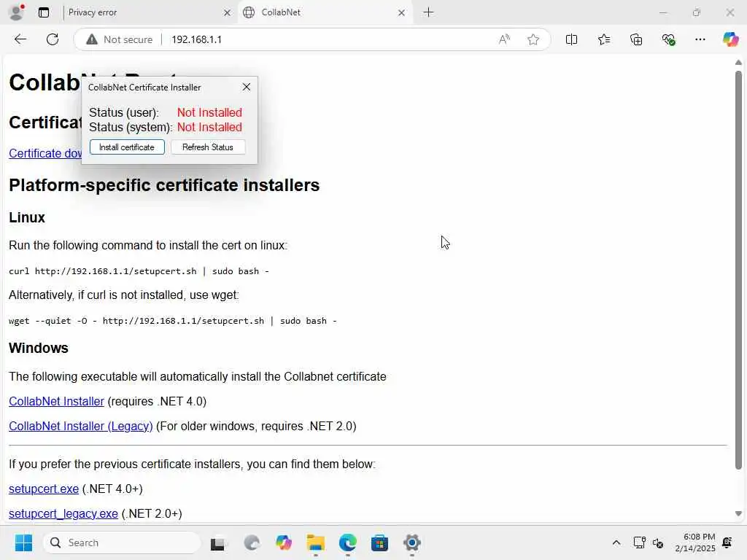Open Collections icon in toolbar
The image size is (747, 560).
click(x=636, y=39)
